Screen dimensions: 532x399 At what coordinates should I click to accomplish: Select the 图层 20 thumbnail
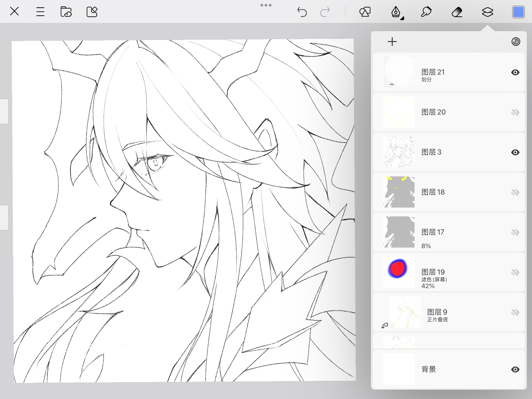[399, 112]
